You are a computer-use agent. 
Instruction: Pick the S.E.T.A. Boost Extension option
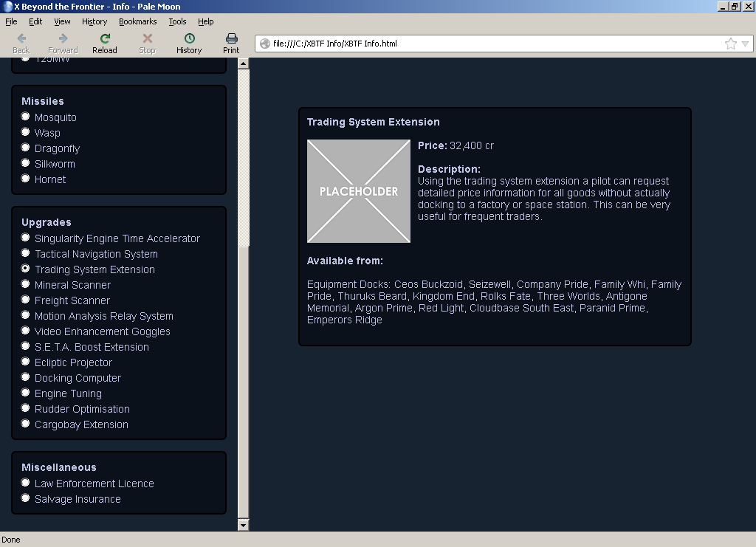coord(26,345)
